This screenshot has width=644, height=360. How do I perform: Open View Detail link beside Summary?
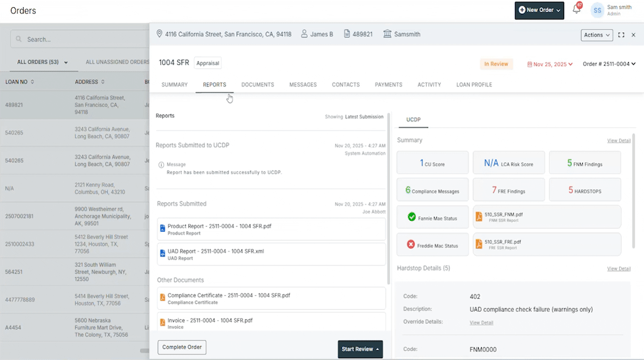tap(619, 141)
